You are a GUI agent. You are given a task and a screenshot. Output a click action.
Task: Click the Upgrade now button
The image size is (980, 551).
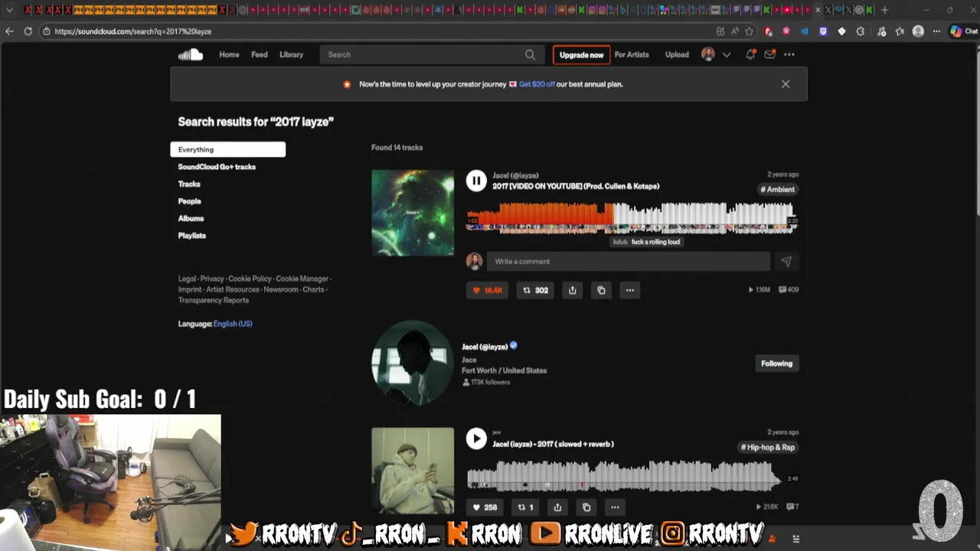581,54
